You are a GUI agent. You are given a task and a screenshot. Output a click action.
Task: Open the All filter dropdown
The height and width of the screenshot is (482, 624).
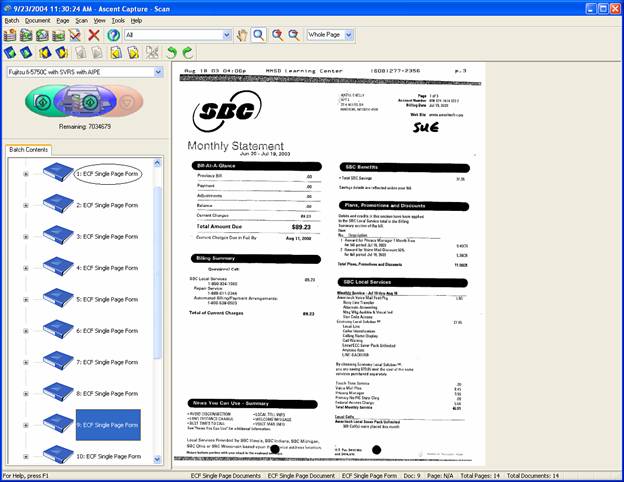pyautogui.click(x=227, y=35)
